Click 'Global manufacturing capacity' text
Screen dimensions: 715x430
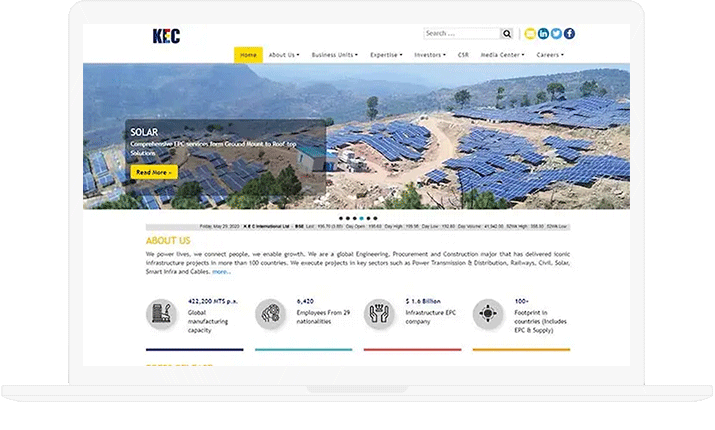point(208,321)
